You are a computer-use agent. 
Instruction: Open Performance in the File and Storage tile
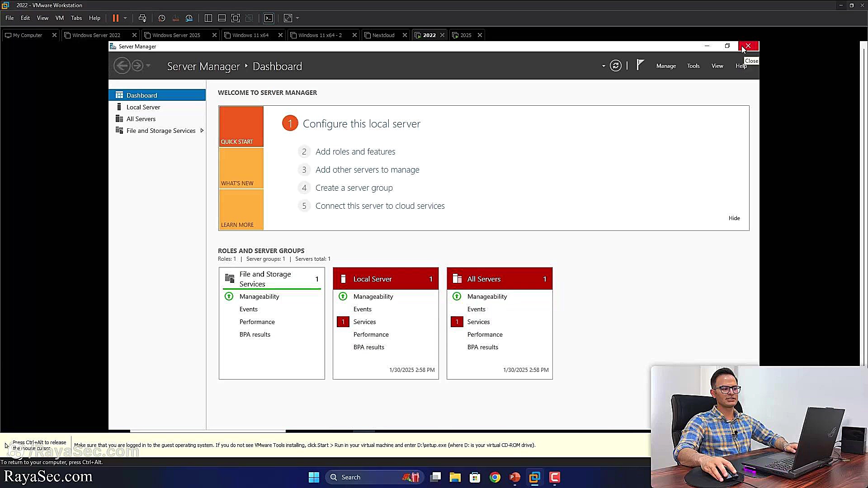[257, 322]
